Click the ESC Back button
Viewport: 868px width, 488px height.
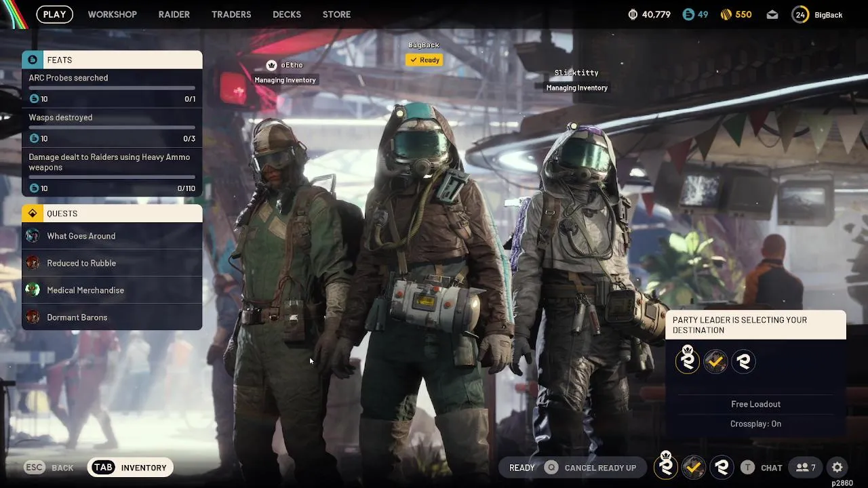click(49, 468)
